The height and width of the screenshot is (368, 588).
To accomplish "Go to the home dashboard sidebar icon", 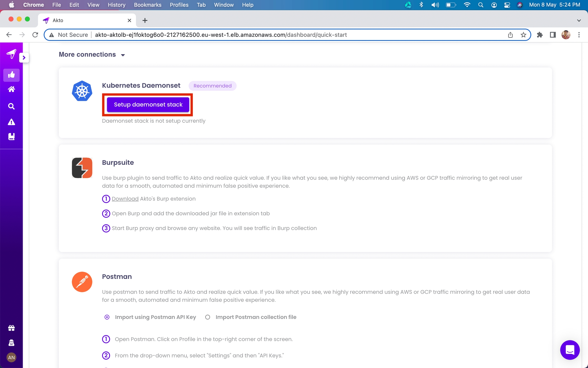I will [11, 89].
